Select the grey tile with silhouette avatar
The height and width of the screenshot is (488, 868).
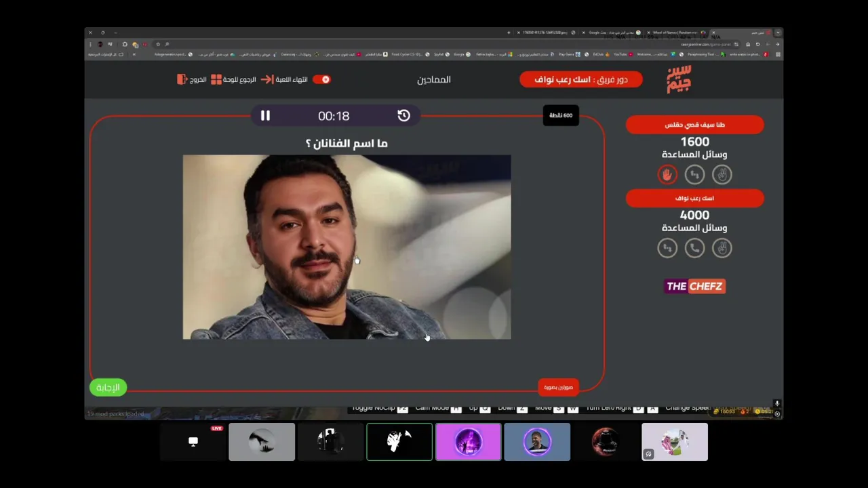point(262,442)
